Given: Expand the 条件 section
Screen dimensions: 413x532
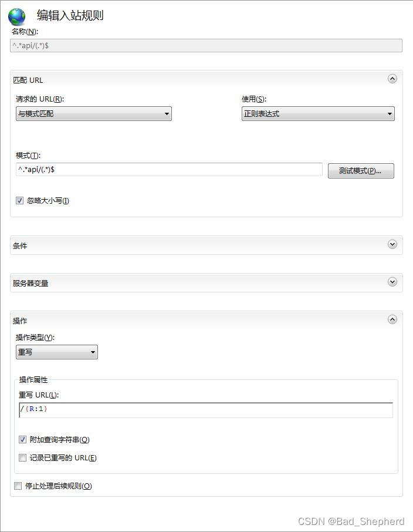Looking at the screenshot, I should pyautogui.click(x=392, y=244).
